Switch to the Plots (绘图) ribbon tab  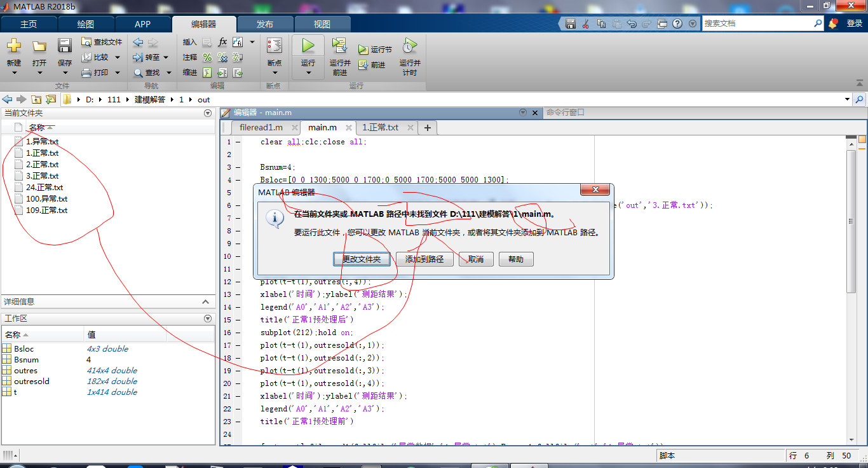click(86, 24)
